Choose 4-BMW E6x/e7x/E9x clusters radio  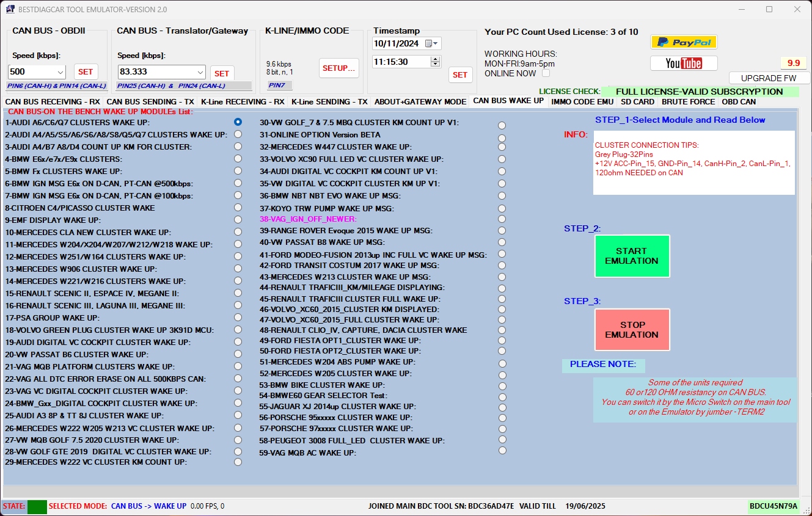[x=238, y=159]
